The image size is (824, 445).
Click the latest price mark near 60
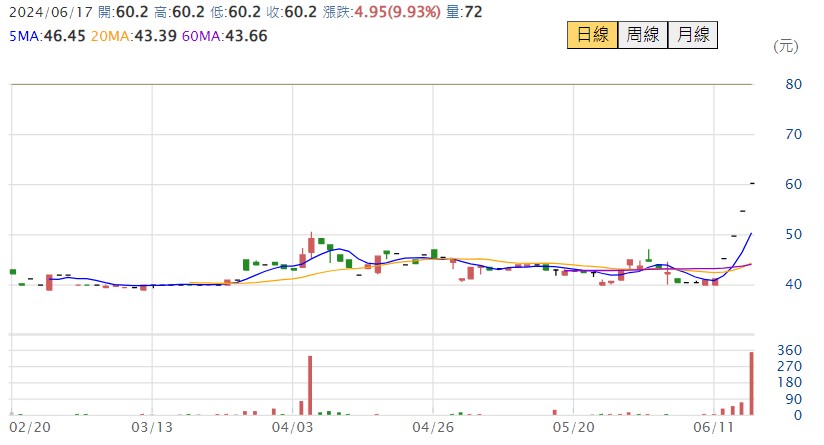tap(751, 183)
